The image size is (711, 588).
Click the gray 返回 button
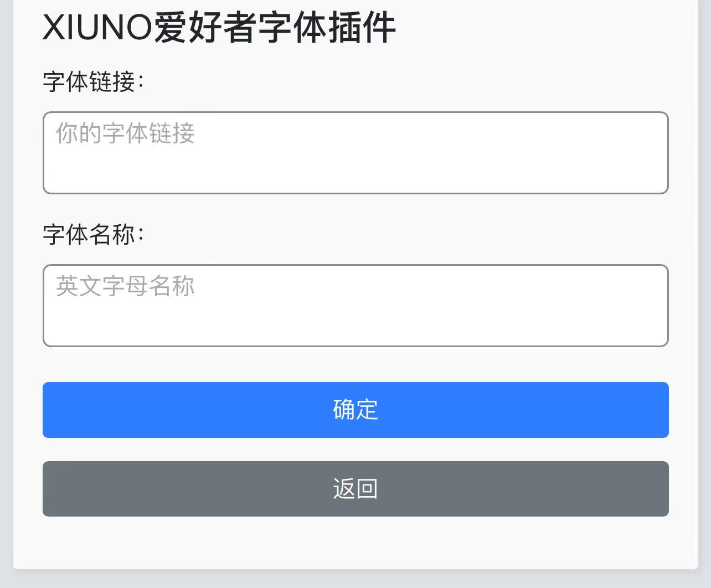tap(355, 489)
